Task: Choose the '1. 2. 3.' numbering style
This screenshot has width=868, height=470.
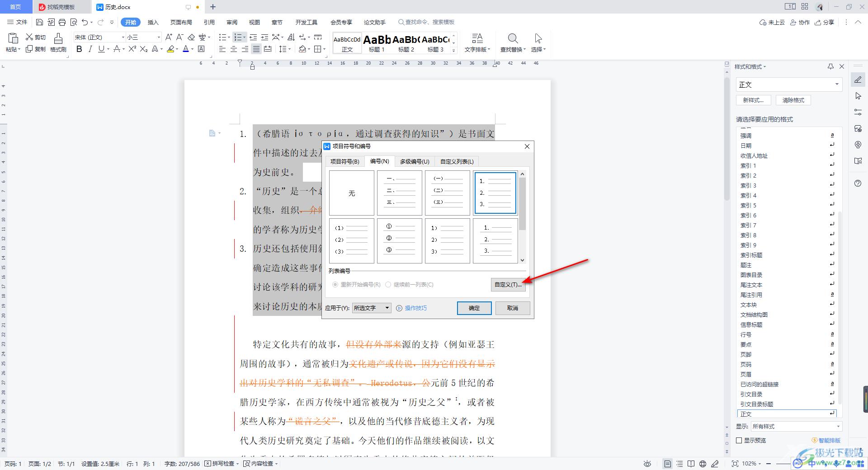Action: [x=495, y=193]
